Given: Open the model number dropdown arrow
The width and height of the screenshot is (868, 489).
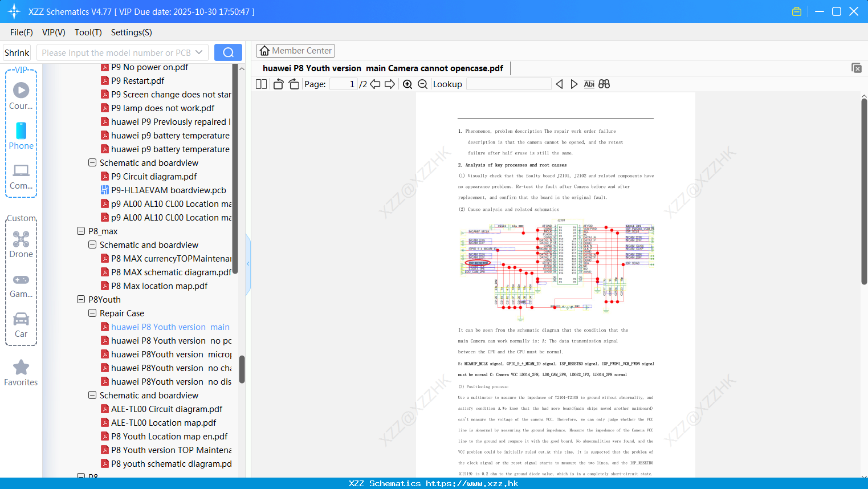Looking at the screenshot, I should coord(199,52).
